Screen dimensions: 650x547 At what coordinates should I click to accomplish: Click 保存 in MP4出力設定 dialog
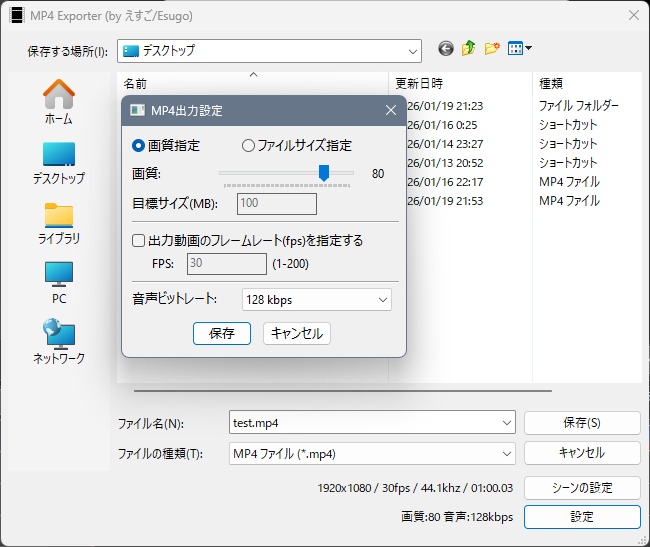tap(222, 334)
